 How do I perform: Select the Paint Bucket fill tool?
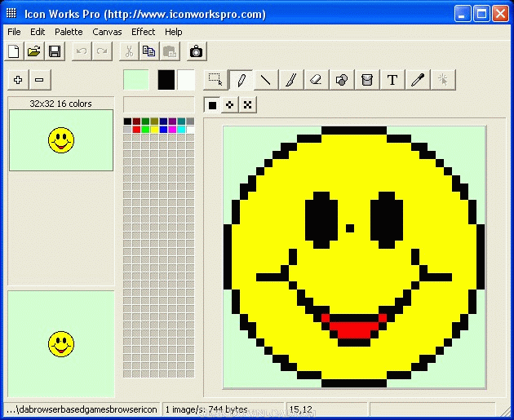(x=367, y=80)
